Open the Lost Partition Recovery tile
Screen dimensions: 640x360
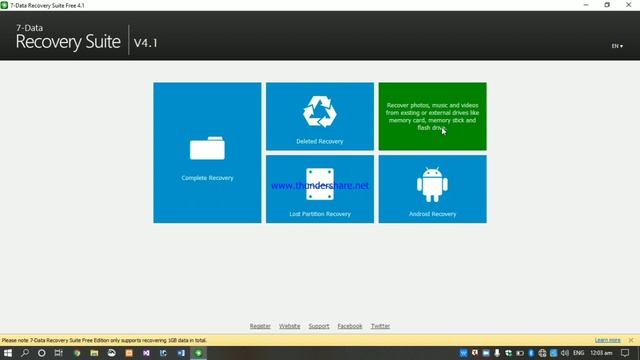[x=320, y=189]
